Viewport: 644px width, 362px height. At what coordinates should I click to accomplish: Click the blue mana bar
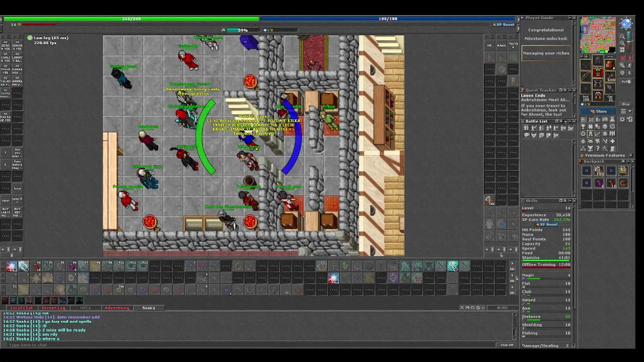pyautogui.click(x=388, y=19)
